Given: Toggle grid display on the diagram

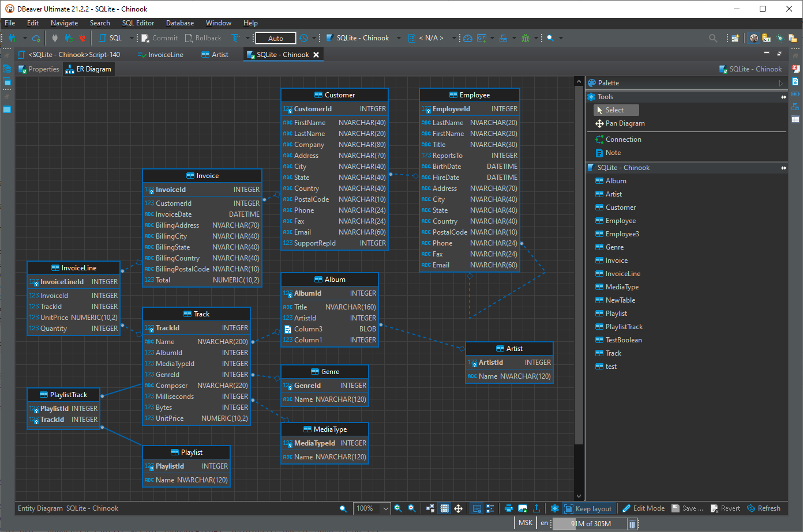Looking at the screenshot, I should 444,508.
